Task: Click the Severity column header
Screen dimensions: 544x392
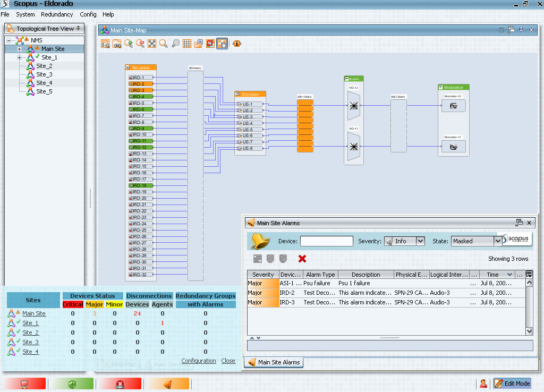Action: click(x=263, y=275)
